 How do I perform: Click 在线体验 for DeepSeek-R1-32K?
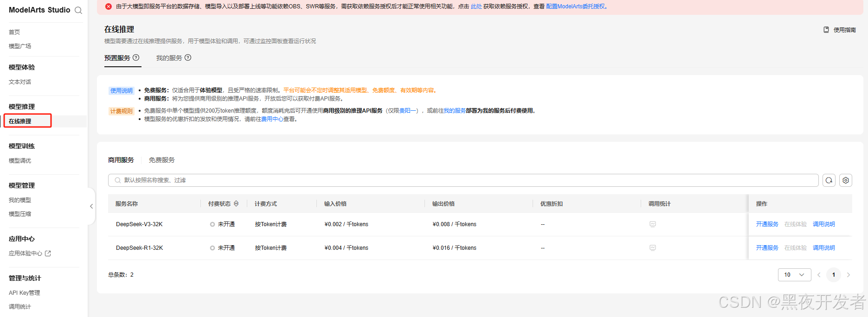point(796,248)
